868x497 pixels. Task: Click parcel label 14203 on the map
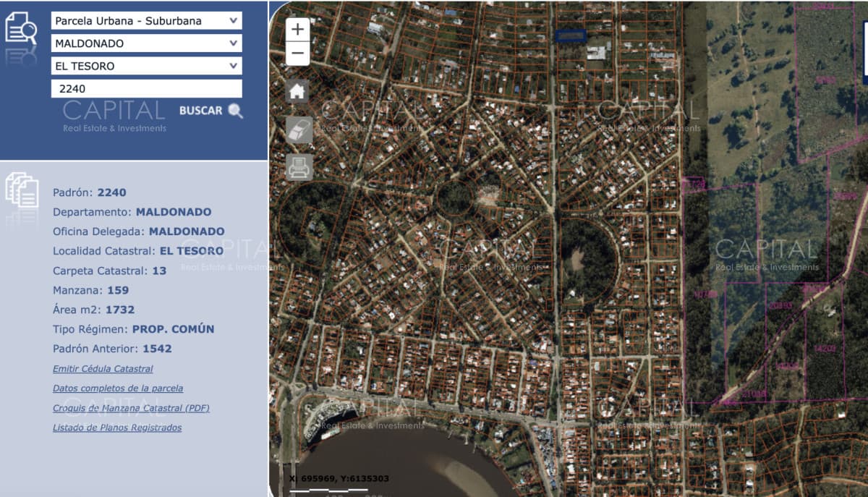tap(825, 348)
